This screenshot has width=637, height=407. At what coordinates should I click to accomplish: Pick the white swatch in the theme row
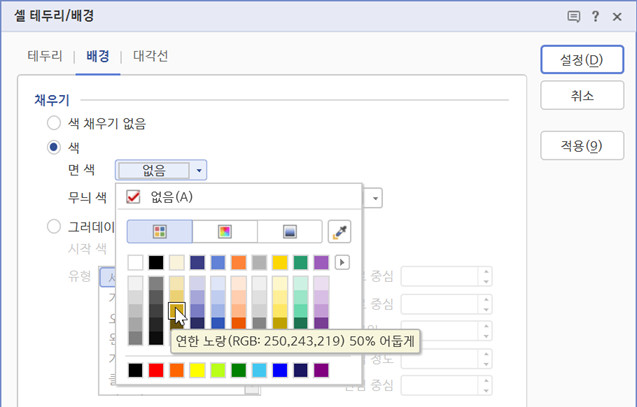tap(135, 262)
